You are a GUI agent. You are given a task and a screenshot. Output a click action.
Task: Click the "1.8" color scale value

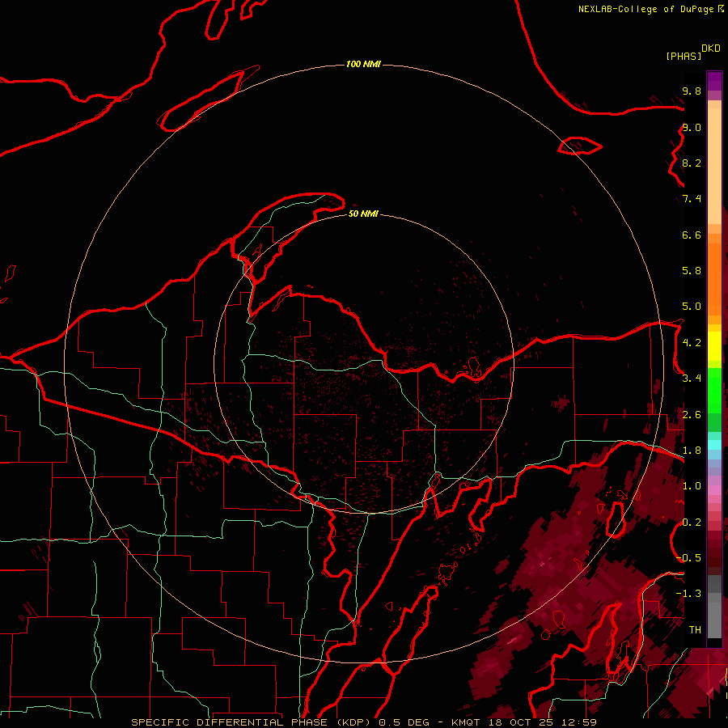692,451
